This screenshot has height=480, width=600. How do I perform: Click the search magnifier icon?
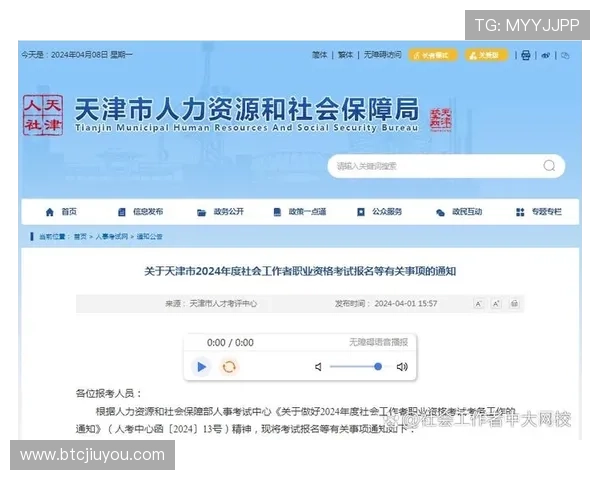549,166
